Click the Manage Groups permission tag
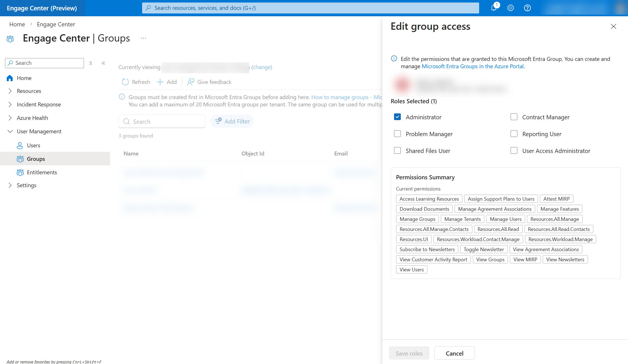 [417, 219]
